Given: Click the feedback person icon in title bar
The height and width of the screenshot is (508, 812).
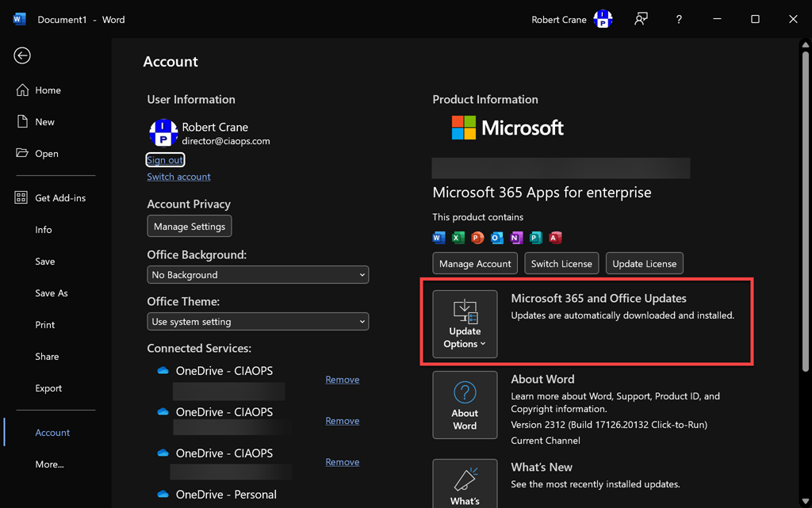Looking at the screenshot, I should point(641,19).
